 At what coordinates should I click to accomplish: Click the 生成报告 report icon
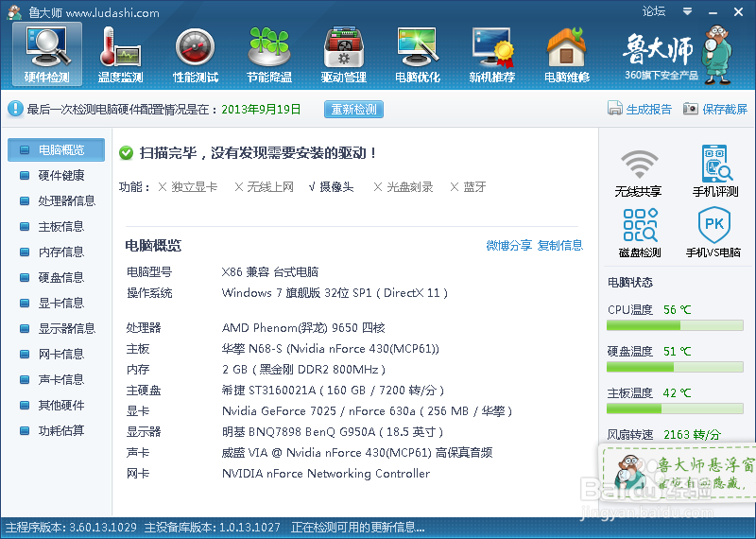coord(615,108)
